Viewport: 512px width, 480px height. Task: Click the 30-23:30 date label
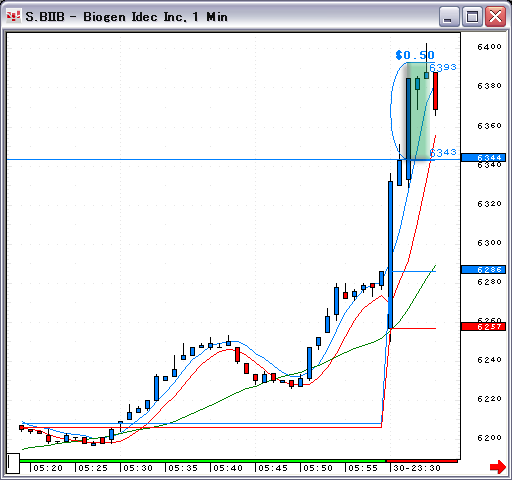click(417, 468)
